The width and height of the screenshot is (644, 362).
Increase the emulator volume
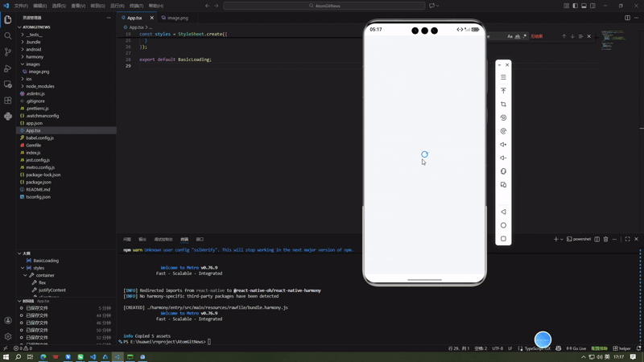503,145
